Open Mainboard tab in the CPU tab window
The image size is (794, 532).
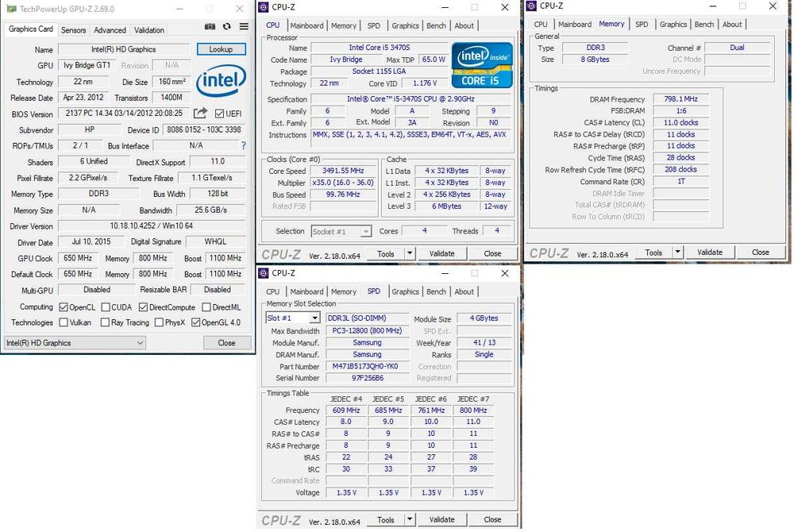pyautogui.click(x=306, y=25)
